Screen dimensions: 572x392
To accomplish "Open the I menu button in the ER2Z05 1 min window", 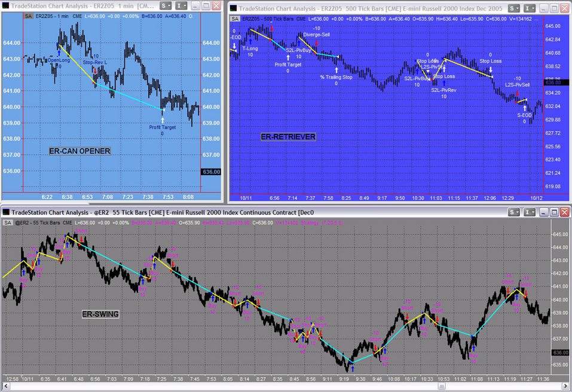I will point(181,6).
